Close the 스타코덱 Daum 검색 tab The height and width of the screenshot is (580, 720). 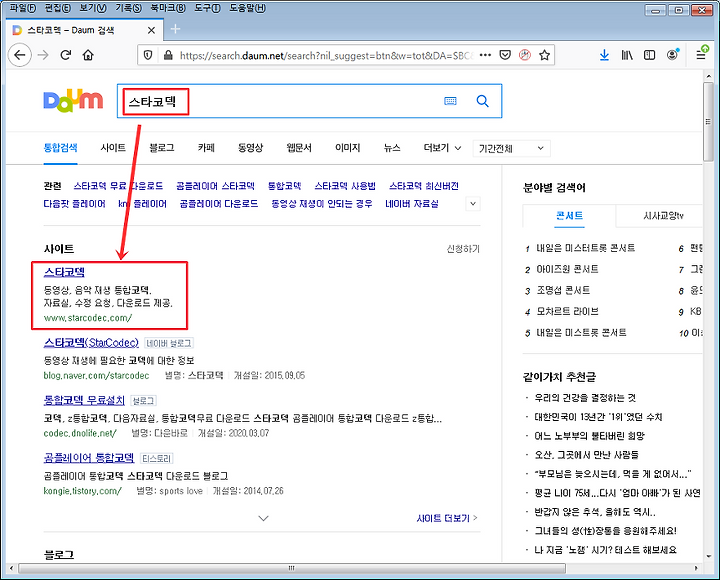151,30
